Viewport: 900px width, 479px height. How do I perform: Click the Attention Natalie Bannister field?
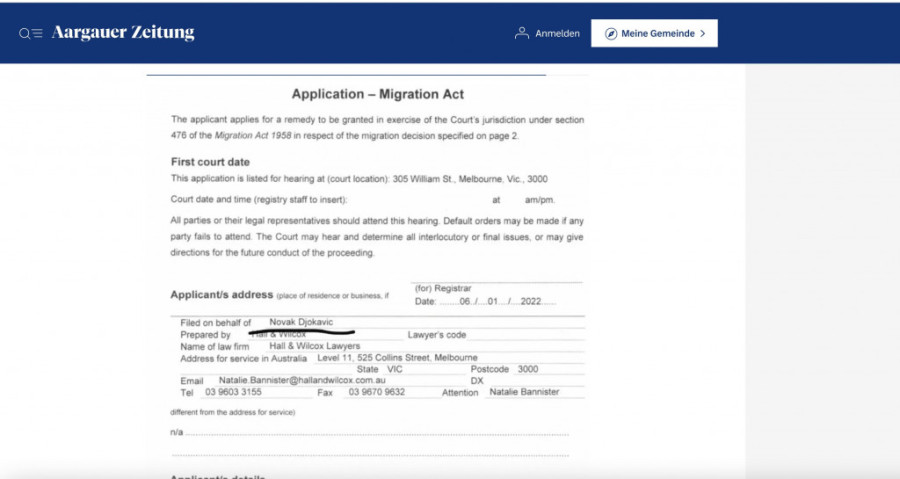coord(523,392)
